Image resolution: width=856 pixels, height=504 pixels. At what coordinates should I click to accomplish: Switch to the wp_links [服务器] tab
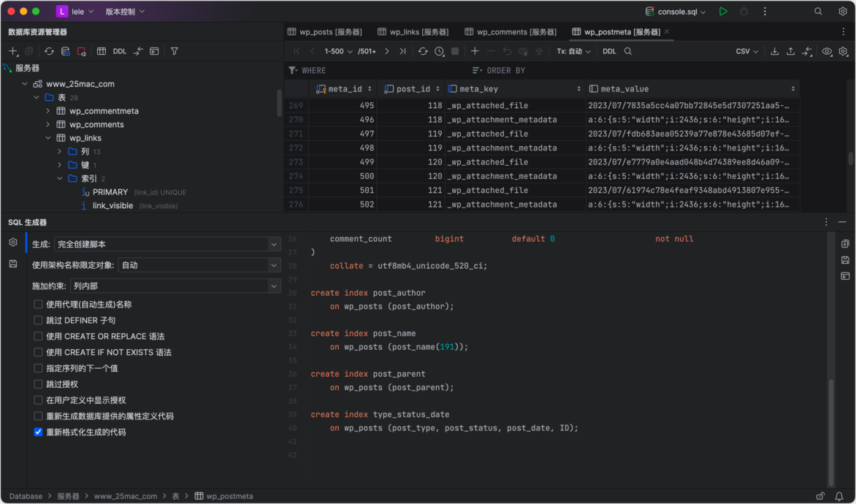tap(413, 31)
